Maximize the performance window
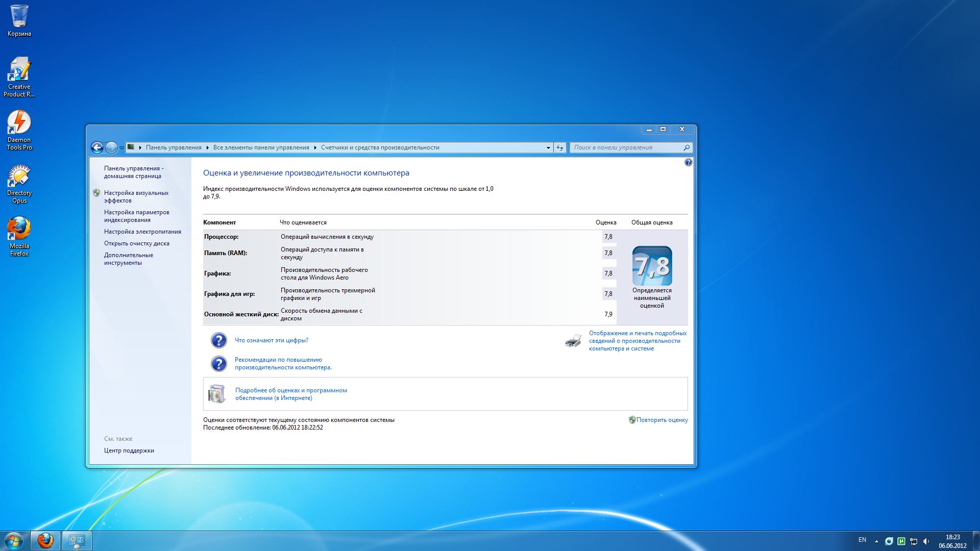The height and width of the screenshot is (551, 980). coord(663,129)
